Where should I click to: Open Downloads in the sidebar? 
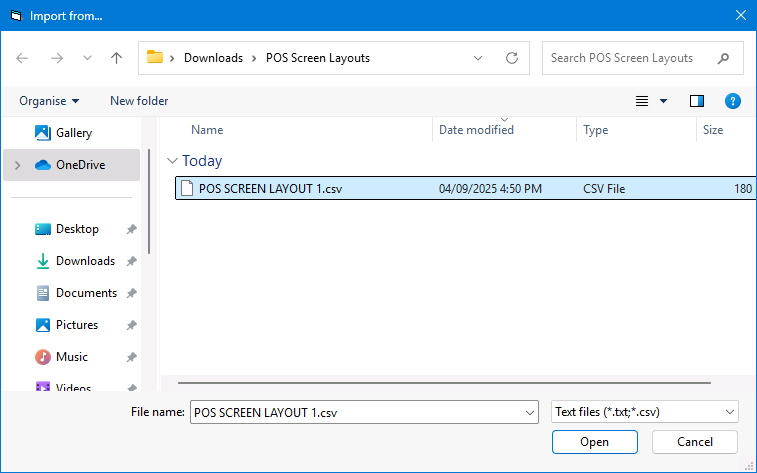point(85,261)
